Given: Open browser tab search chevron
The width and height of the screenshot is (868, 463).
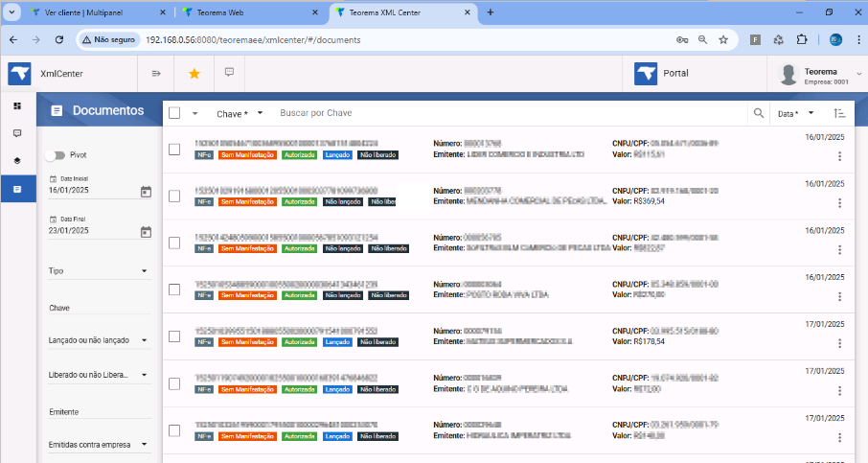Looking at the screenshot, I should [x=11, y=12].
